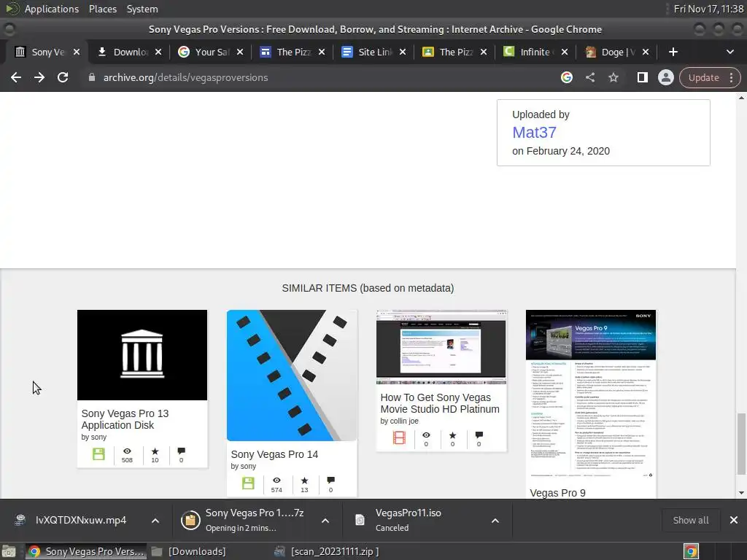Viewport: 747px width, 560px height.
Task: Switch to scan_20231111.zip taskbar window
Action: point(328,551)
